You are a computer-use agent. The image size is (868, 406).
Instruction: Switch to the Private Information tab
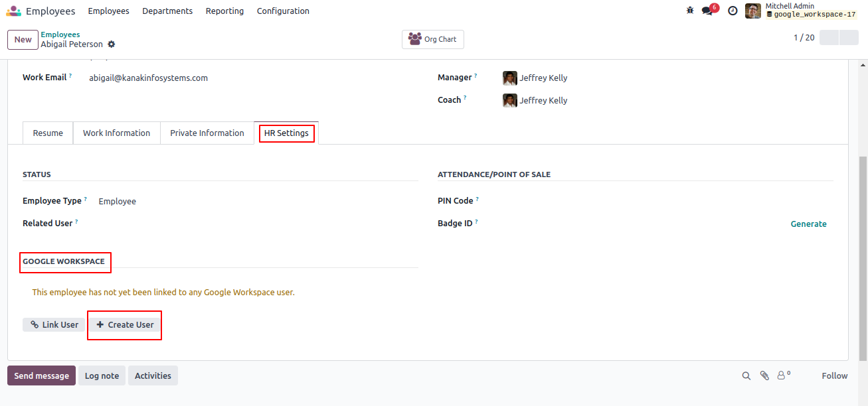click(x=207, y=133)
